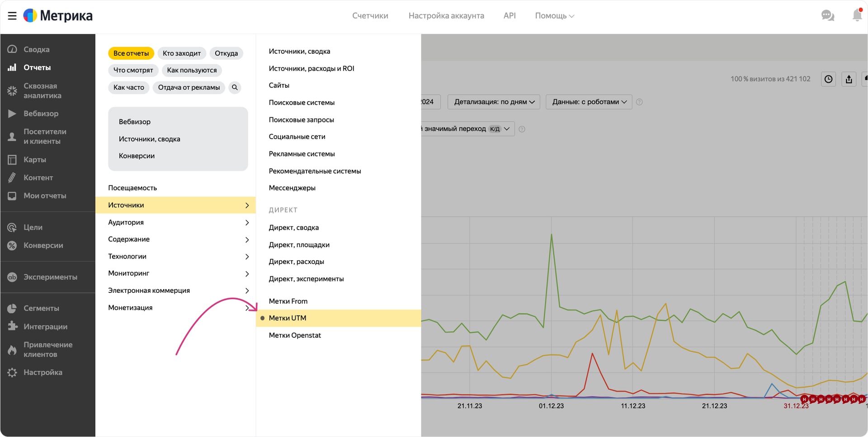This screenshot has width=868, height=437.
Task: Select the Все отчеты filter chip
Action: [x=131, y=53]
